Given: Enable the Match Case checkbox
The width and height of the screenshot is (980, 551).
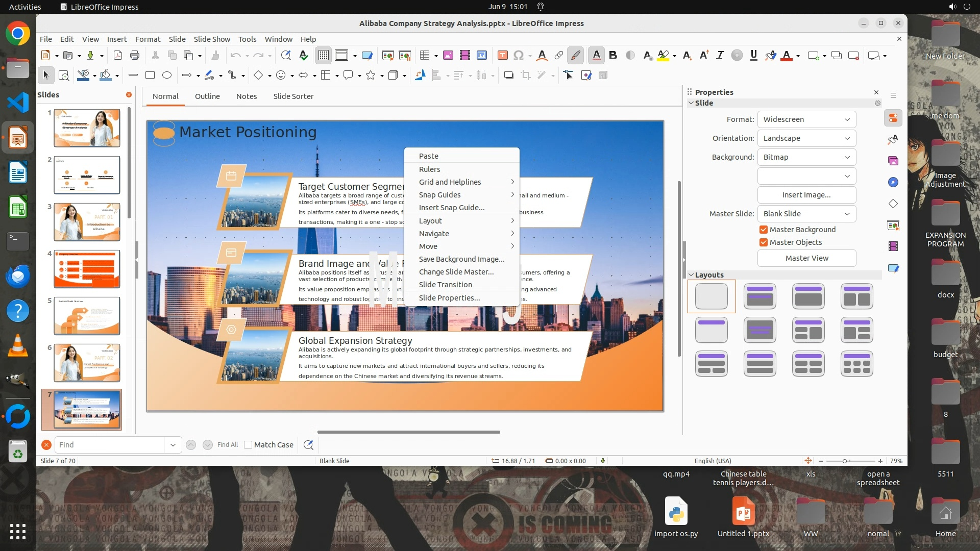Looking at the screenshot, I should [x=248, y=445].
